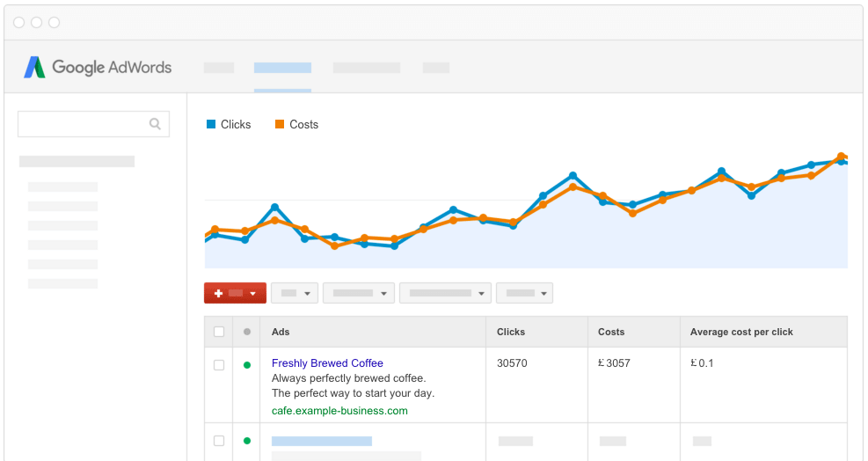This screenshot has width=868, height=461.
Task: Open the last grey dropdown in the toolbar
Action: pos(524,293)
